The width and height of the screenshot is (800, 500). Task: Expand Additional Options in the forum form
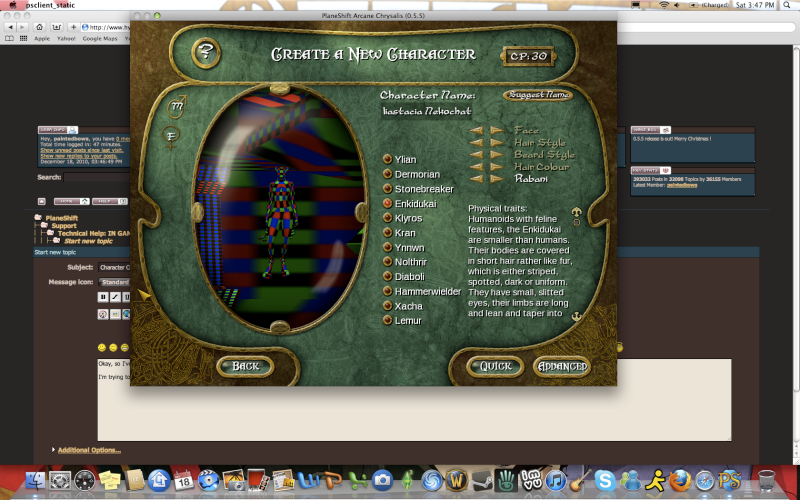click(x=89, y=450)
